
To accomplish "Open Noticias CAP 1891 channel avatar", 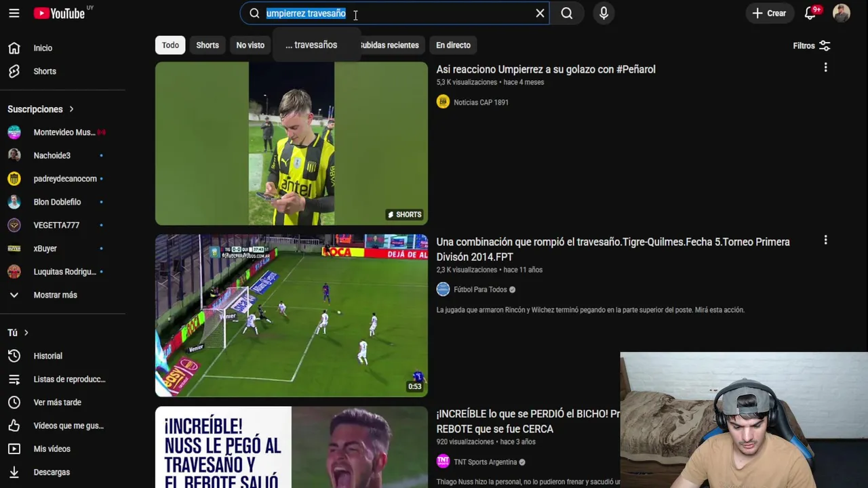I will (443, 102).
